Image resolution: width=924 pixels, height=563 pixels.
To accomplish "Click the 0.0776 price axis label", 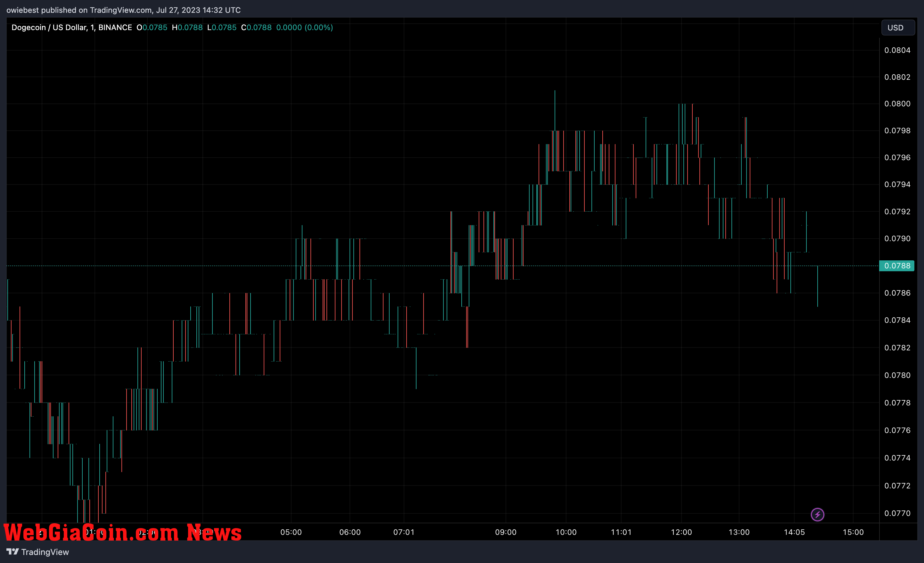I will (x=897, y=430).
